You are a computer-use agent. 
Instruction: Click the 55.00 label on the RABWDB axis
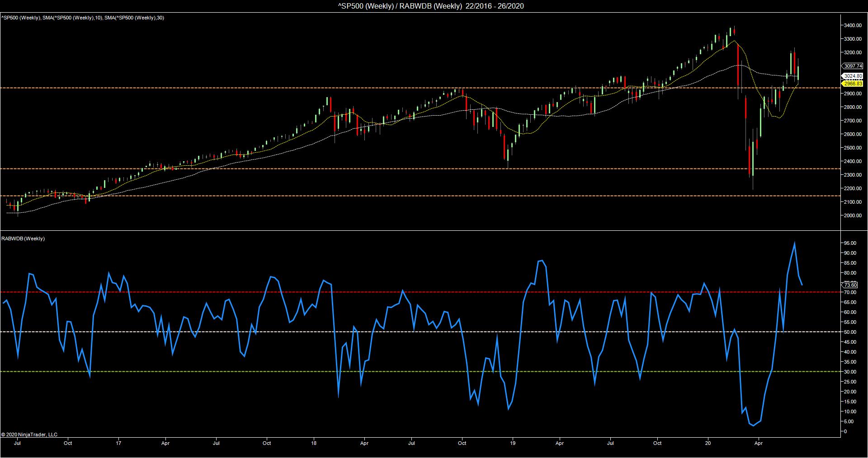point(850,322)
